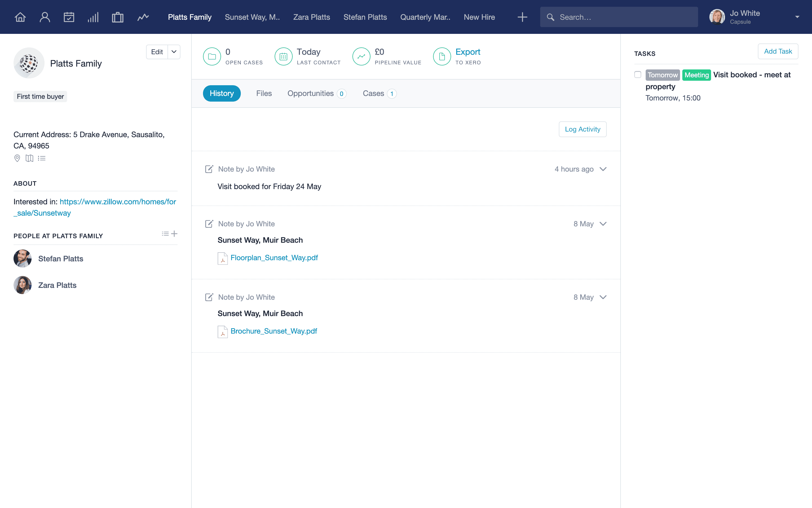Click the Pipeline Value chart icon
The height and width of the screenshot is (508, 812).
(361, 56)
